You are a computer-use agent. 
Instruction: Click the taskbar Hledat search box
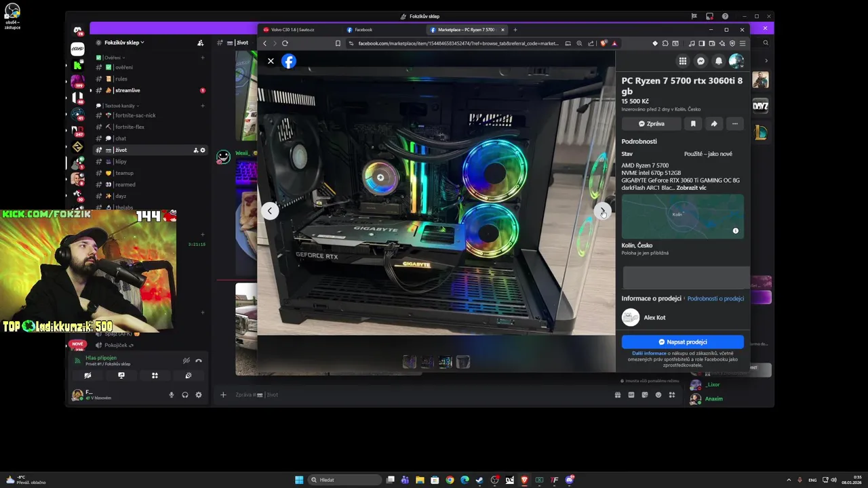click(x=344, y=480)
